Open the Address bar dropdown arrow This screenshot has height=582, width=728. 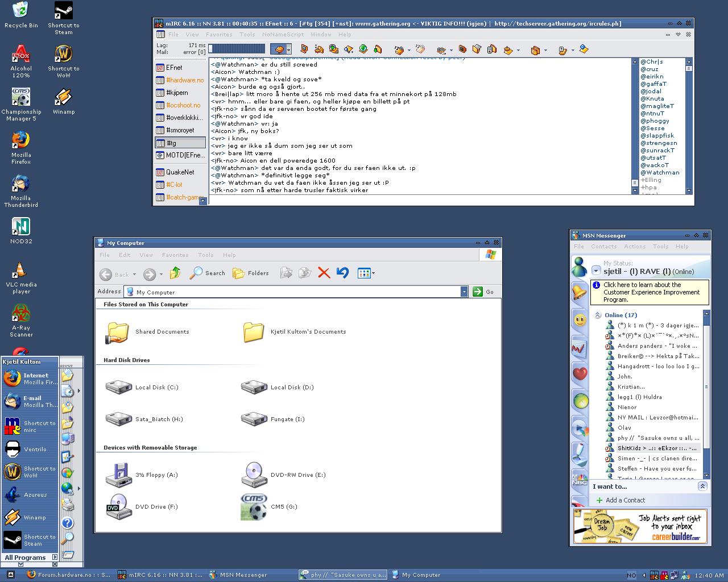464,292
